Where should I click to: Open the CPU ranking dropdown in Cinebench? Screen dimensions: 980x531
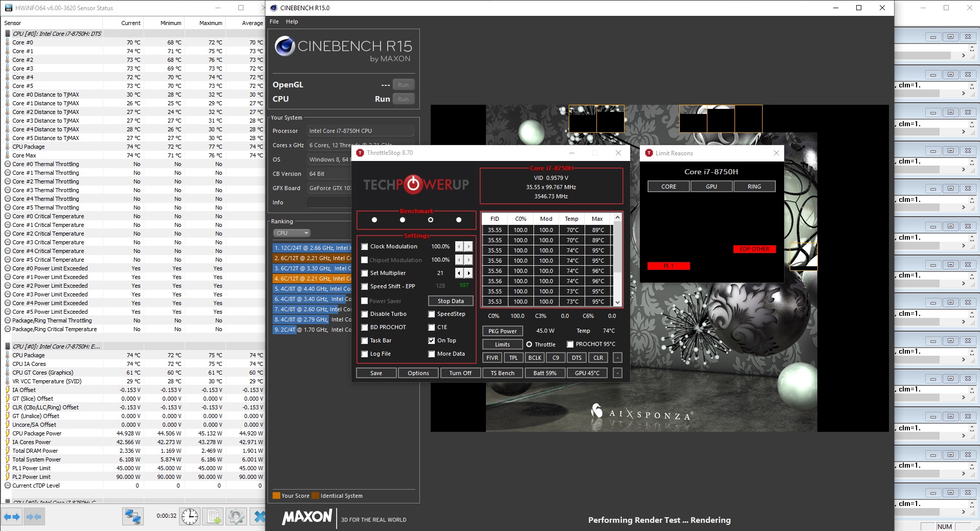(292, 233)
